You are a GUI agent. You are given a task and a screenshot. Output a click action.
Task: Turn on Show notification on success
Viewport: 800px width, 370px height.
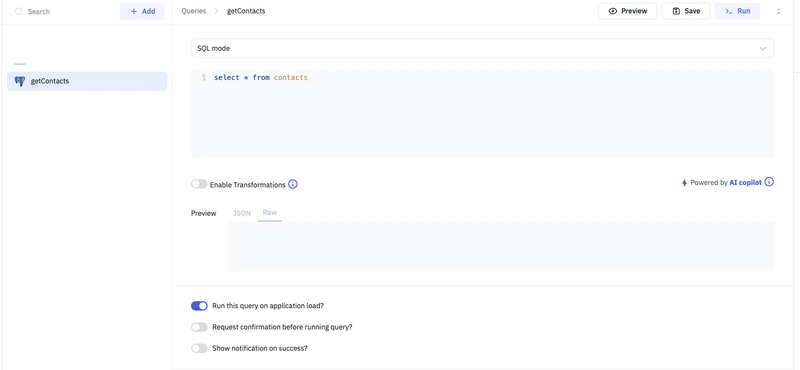[199, 349]
